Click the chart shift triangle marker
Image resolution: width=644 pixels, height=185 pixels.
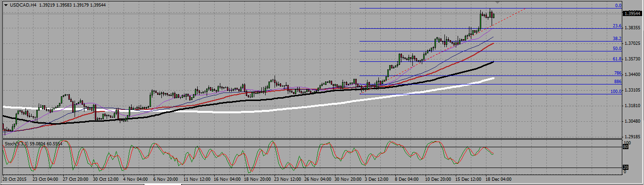498,3
